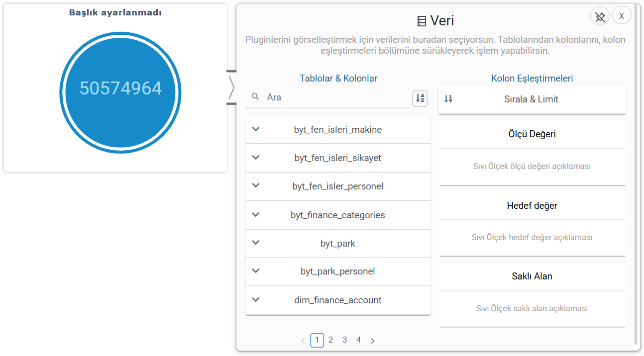Click the blue liquid gauge circle
The width and height of the screenshot is (644, 356).
coord(120,93)
